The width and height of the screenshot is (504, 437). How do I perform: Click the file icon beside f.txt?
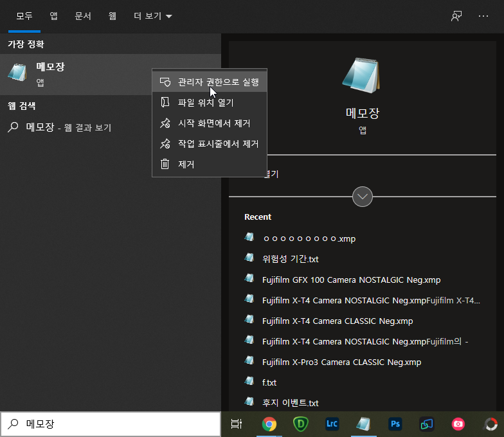[249, 380]
